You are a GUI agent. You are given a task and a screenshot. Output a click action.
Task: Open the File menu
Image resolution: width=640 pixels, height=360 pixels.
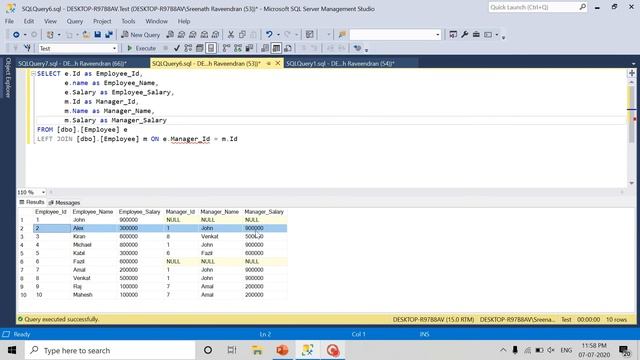coord(9,21)
